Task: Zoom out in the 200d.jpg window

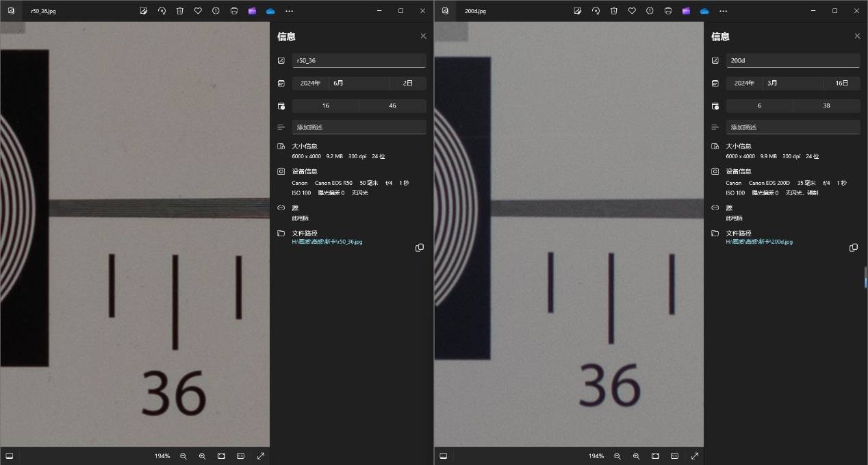Action: click(617, 456)
